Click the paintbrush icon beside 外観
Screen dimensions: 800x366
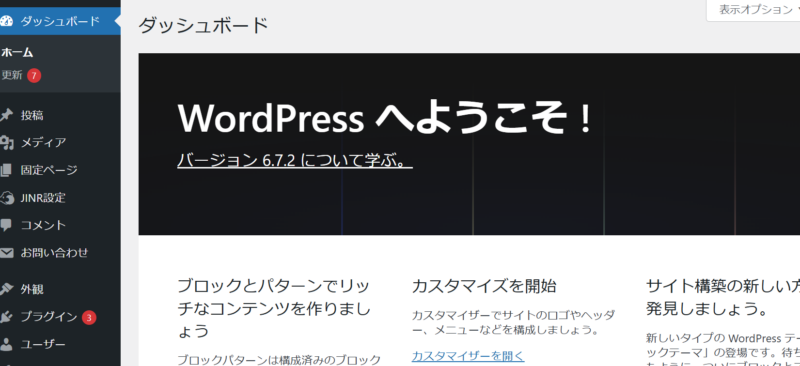(x=6, y=289)
